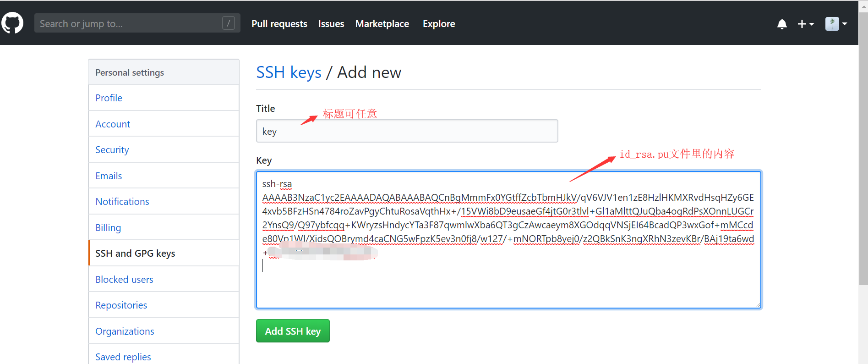
Task: Open the user avatar menu
Action: coord(836,24)
